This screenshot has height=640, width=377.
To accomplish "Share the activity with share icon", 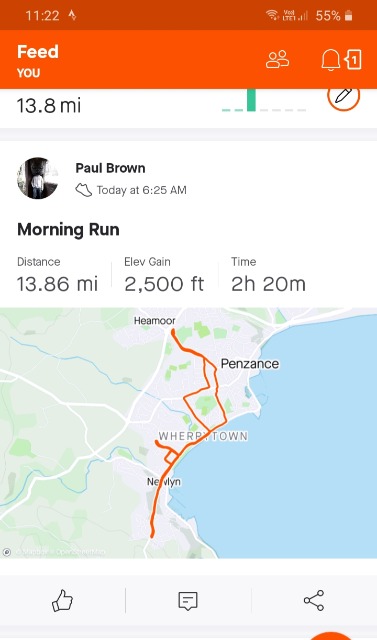I will (314, 600).
